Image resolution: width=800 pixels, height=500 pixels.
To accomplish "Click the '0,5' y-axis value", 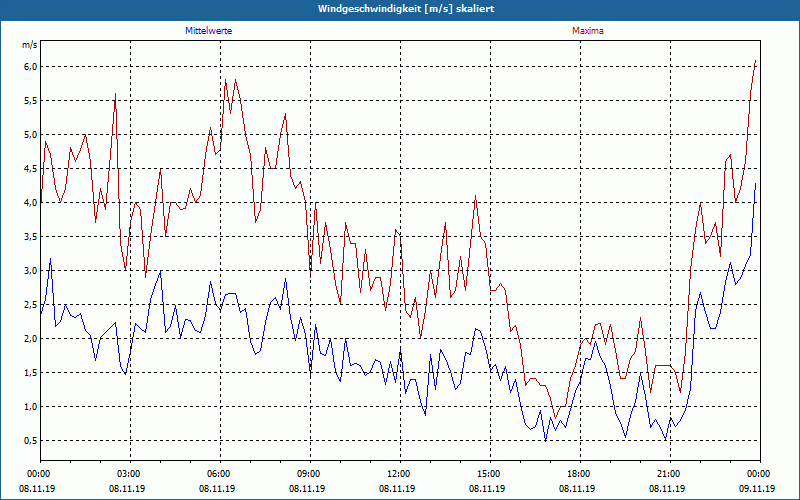I will click(x=30, y=441).
